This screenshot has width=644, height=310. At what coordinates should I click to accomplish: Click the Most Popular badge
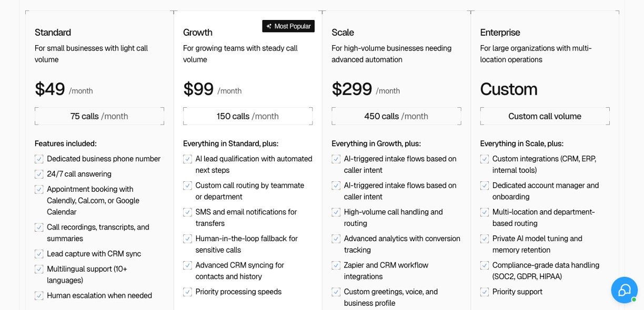(x=288, y=26)
